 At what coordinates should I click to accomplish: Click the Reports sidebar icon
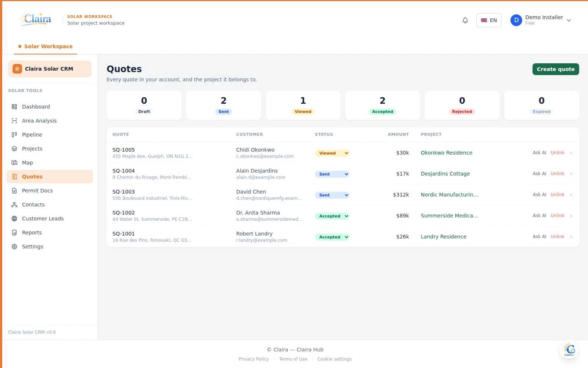tap(14, 233)
